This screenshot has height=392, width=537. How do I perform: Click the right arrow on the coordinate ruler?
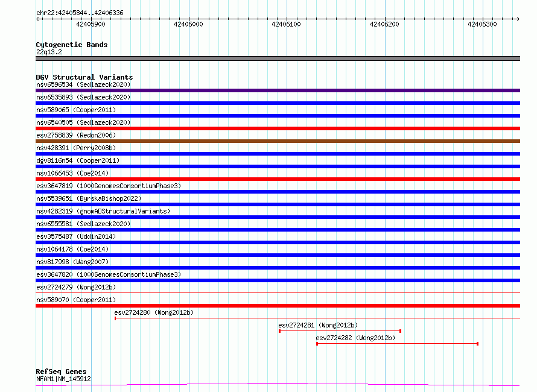[518, 19]
